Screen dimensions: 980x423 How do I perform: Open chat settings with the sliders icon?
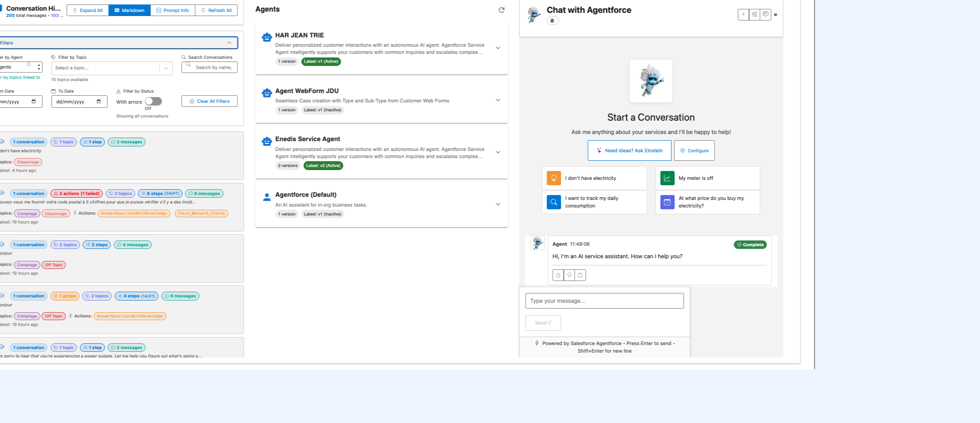point(754,14)
